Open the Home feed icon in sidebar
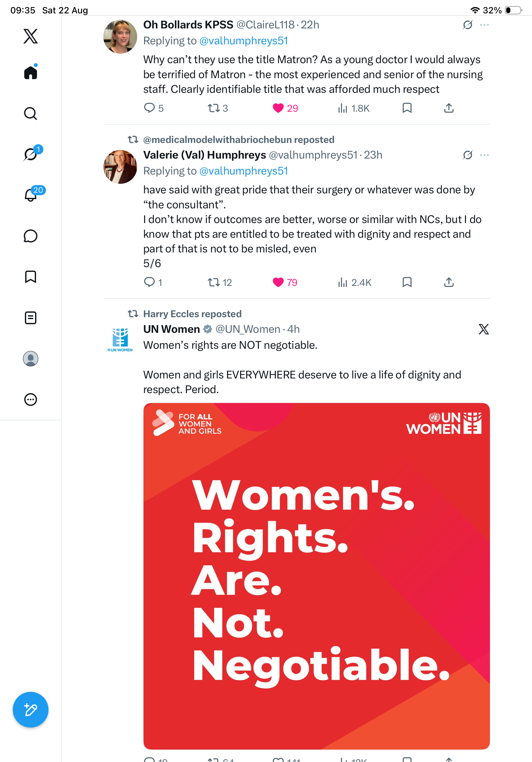Screen dimensions: 532x762 (31, 72)
